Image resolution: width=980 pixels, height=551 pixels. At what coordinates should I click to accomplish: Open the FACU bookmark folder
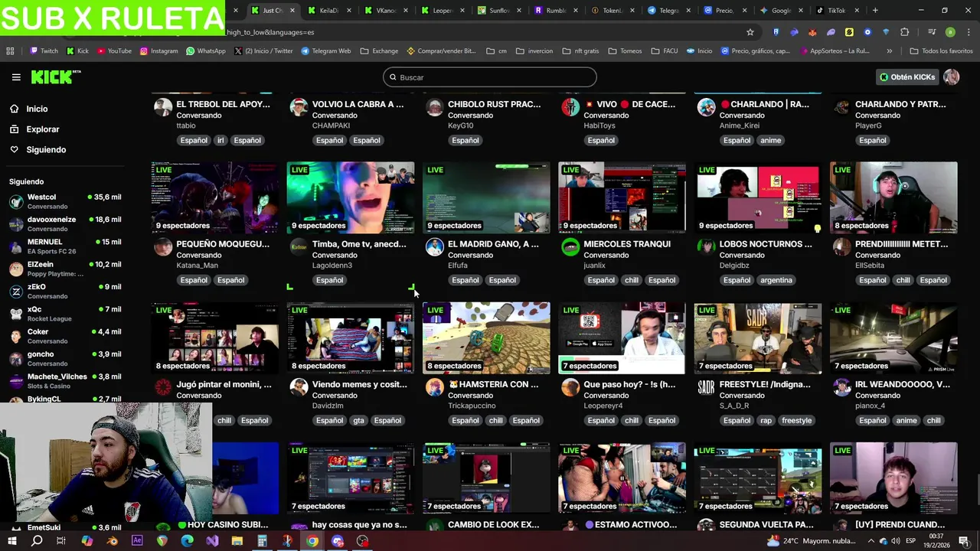(664, 51)
